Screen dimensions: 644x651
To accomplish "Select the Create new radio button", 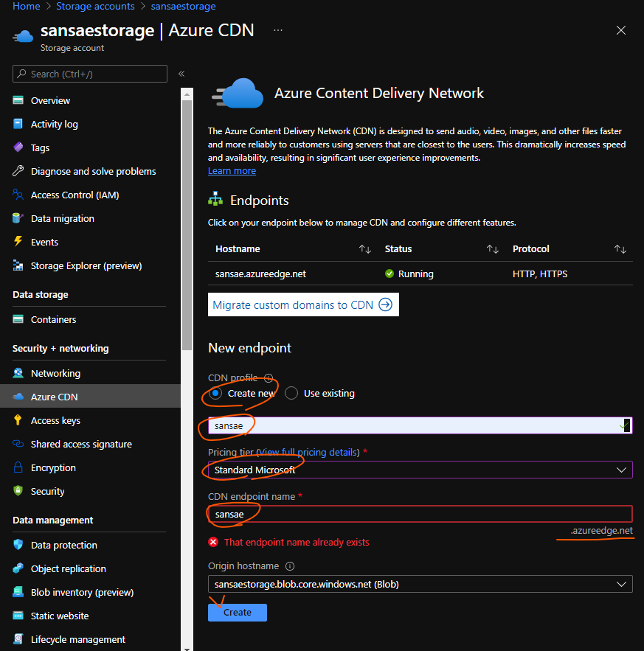I will (x=215, y=393).
